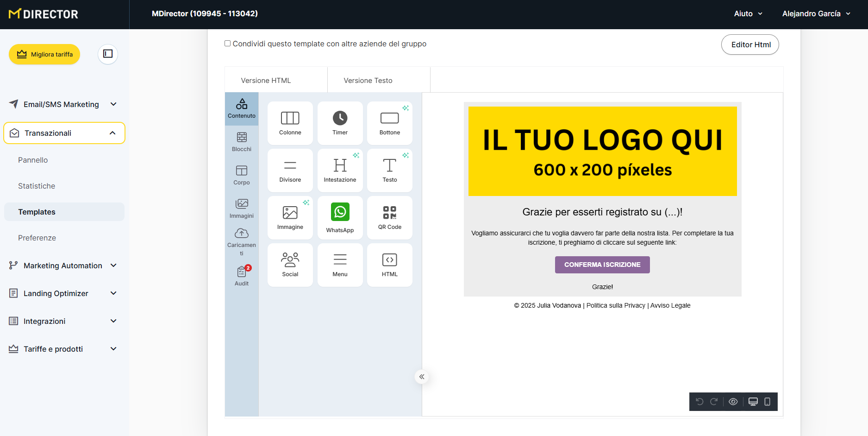Select the yellow logo placeholder image
The image size is (868, 436).
602,151
